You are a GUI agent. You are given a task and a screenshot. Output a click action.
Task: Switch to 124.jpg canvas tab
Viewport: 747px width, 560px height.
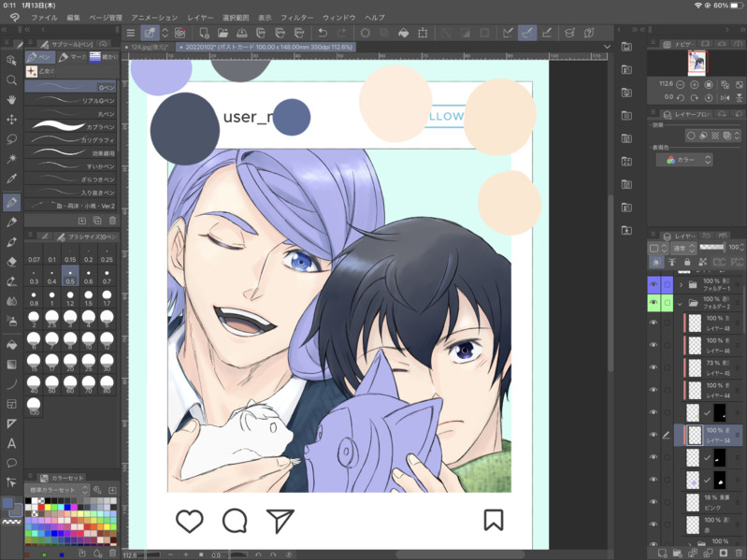149,47
